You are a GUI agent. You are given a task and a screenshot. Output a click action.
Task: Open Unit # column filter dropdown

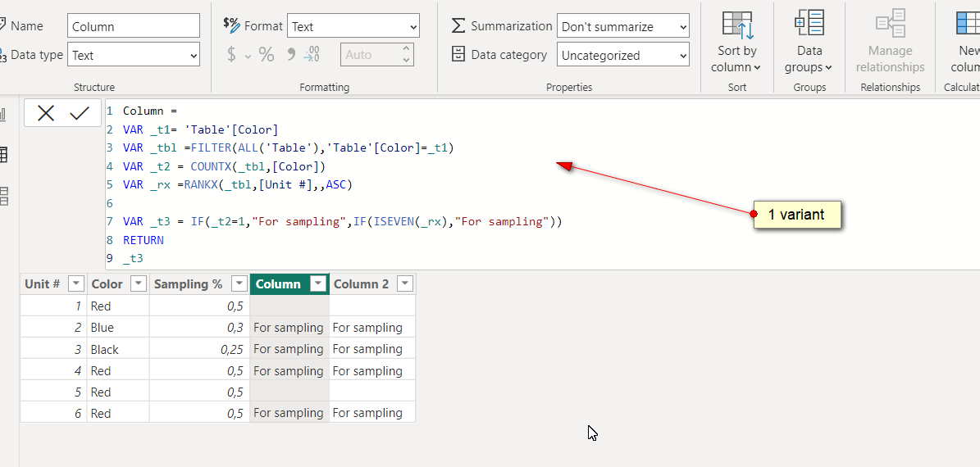pyautogui.click(x=75, y=284)
